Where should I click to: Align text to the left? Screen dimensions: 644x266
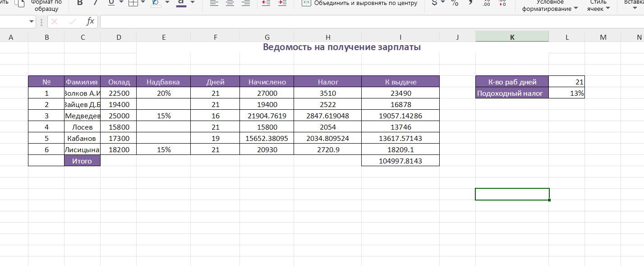coord(214,3)
